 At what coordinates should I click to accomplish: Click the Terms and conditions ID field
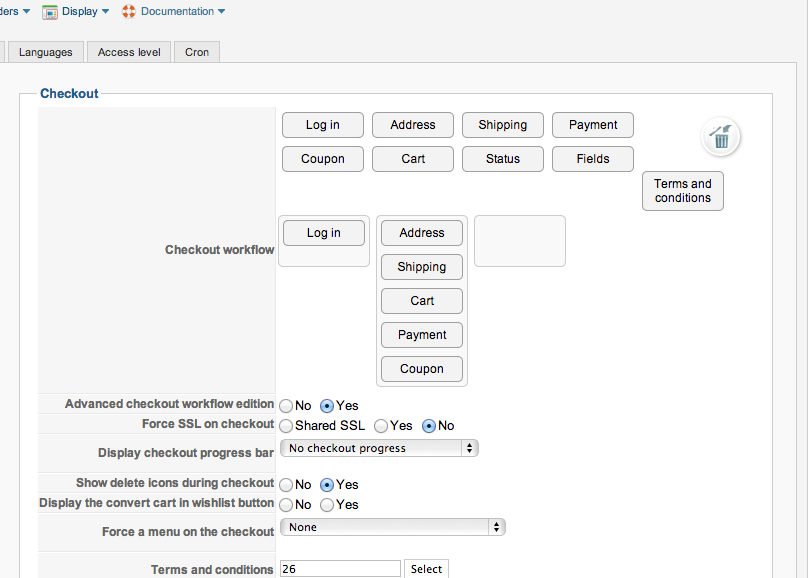[340, 569]
